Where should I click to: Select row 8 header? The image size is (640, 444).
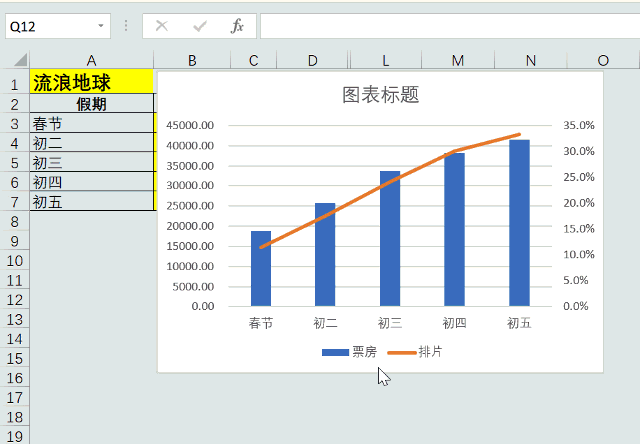click(x=15, y=222)
